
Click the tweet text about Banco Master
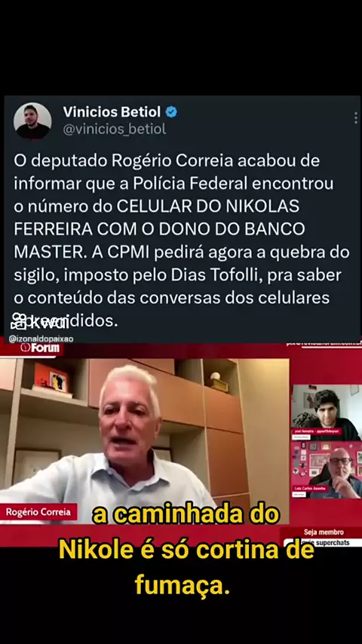click(x=182, y=241)
